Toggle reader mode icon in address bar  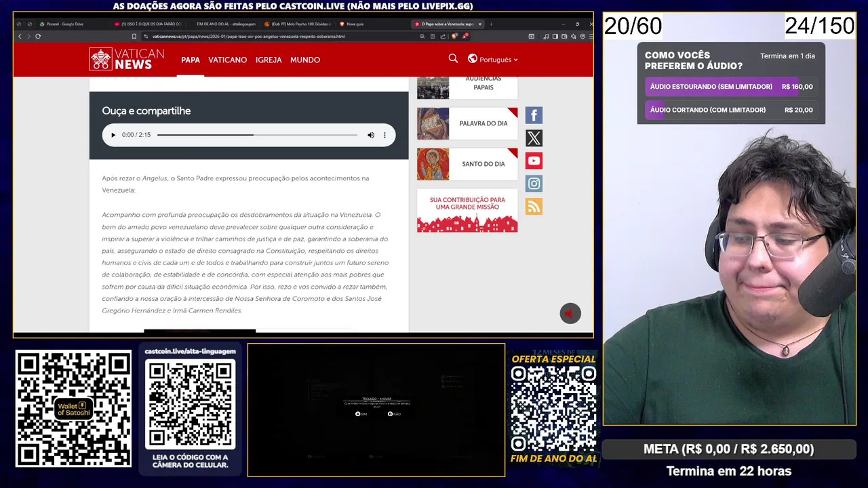click(x=433, y=36)
